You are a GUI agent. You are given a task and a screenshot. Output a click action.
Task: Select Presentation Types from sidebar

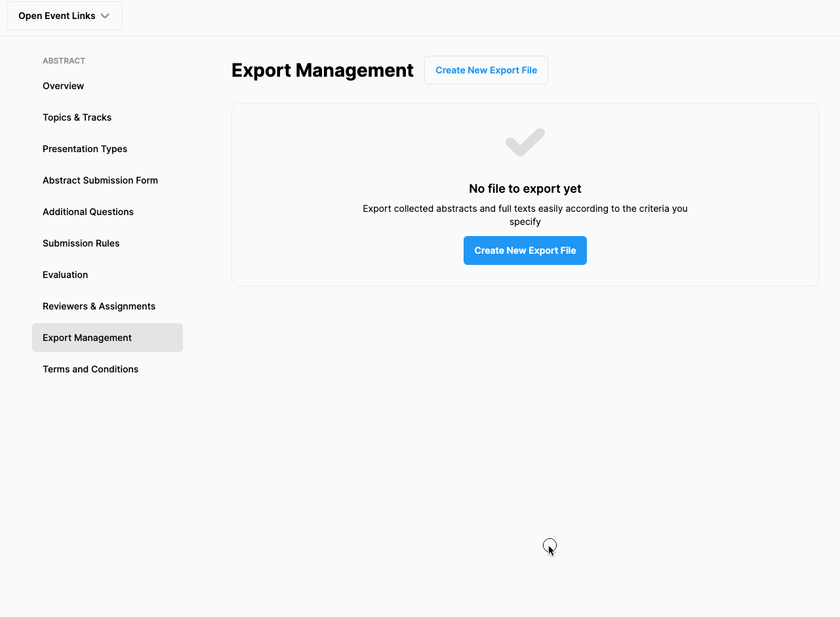(85, 149)
